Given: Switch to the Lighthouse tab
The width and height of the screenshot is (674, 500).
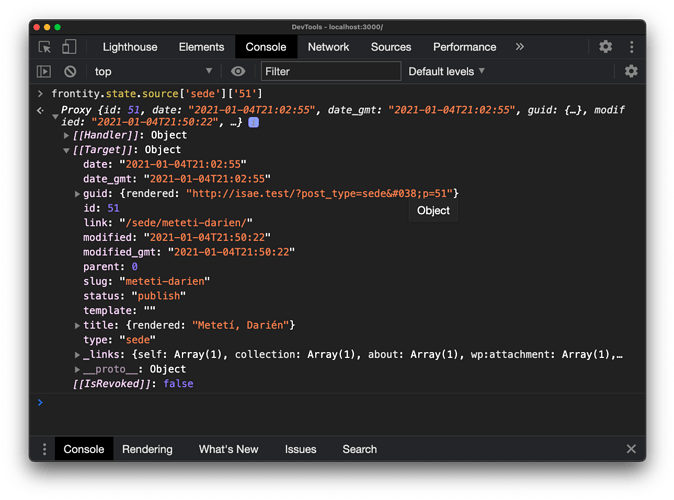Looking at the screenshot, I should point(130,47).
